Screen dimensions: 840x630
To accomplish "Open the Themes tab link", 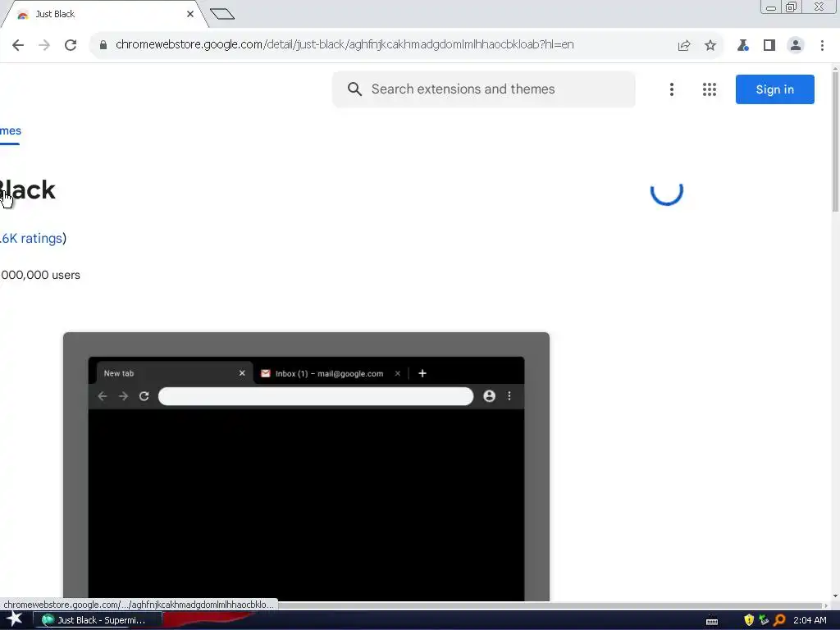I will pyautogui.click(x=10, y=130).
